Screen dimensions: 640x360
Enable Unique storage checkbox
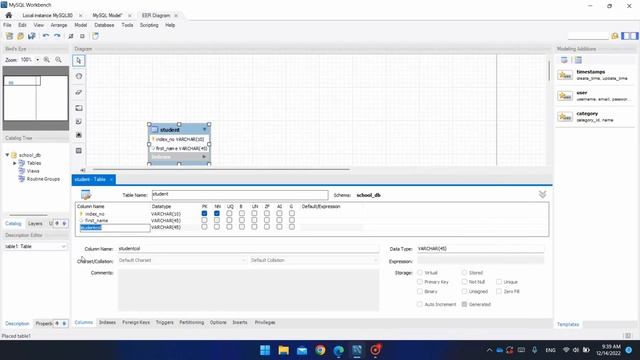click(x=499, y=282)
